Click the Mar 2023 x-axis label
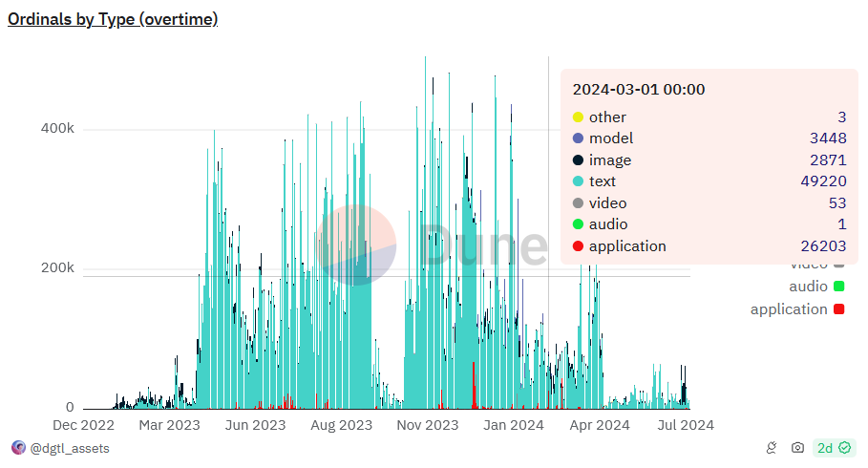The image size is (868, 468). (169, 425)
